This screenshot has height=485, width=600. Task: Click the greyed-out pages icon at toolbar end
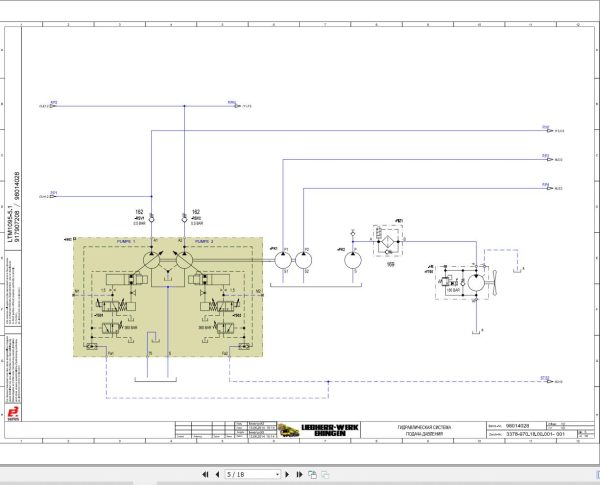(x=325, y=475)
